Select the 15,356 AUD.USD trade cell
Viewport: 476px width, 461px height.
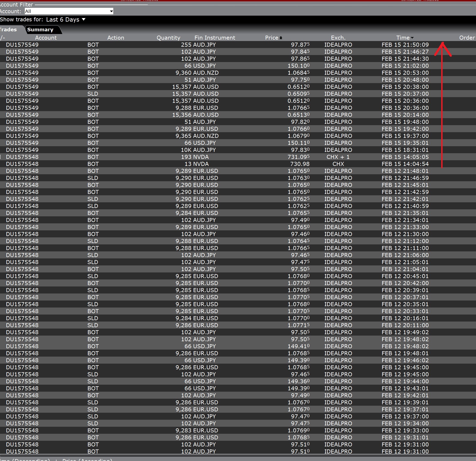coord(196,115)
